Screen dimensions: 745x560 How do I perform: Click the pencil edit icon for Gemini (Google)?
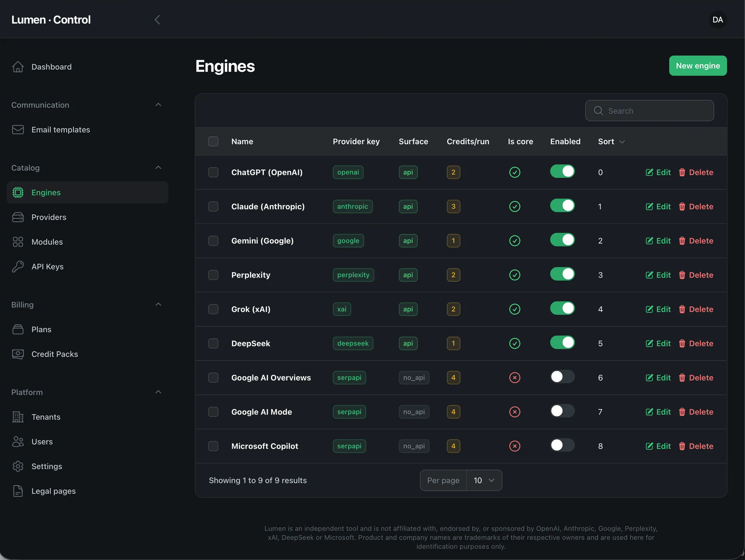tap(649, 241)
